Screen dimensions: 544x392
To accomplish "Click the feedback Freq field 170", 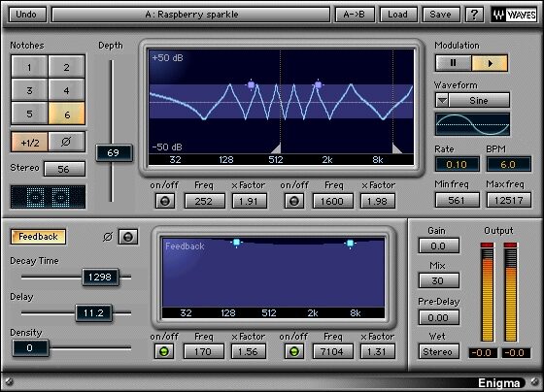I will [x=203, y=351].
